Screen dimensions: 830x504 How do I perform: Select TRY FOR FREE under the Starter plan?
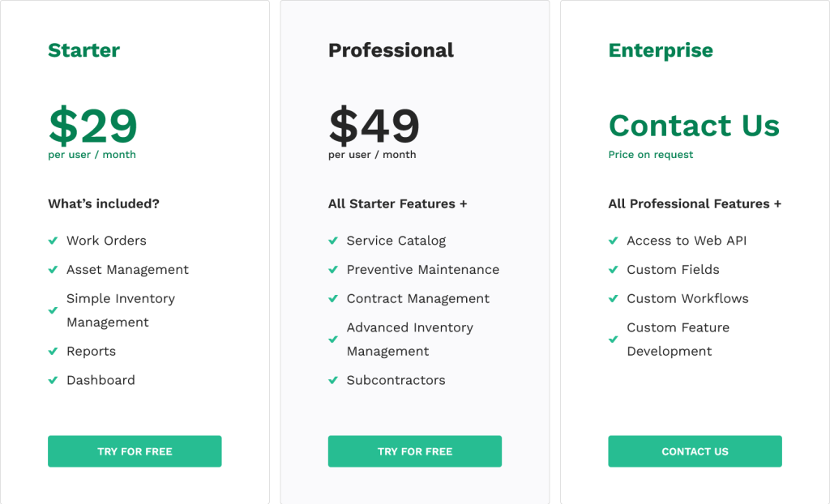135,451
